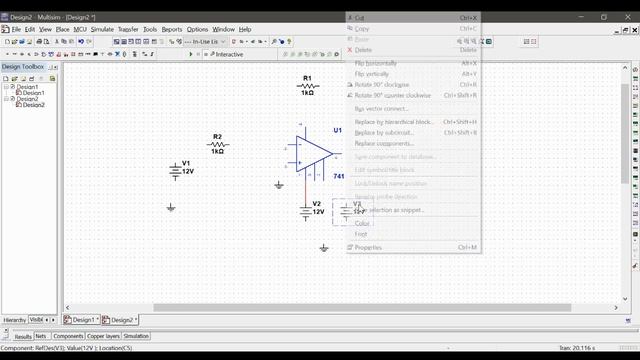Switch to the Hierarchy tab
The image size is (640, 360).
pos(14,320)
